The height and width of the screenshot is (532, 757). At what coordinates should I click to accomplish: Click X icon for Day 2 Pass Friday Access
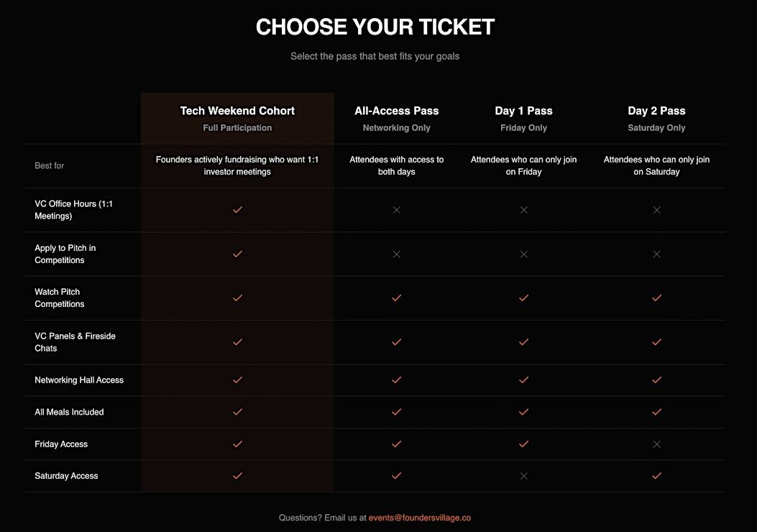[x=656, y=444]
